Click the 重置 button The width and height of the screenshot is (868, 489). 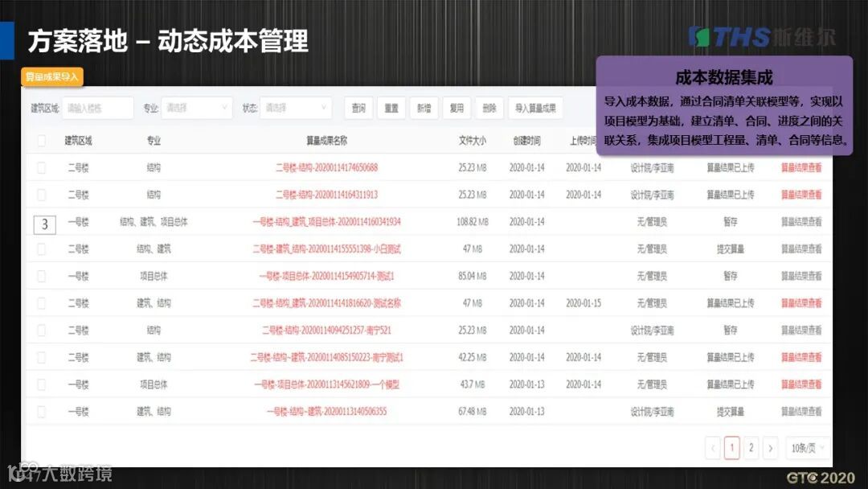pyautogui.click(x=391, y=108)
